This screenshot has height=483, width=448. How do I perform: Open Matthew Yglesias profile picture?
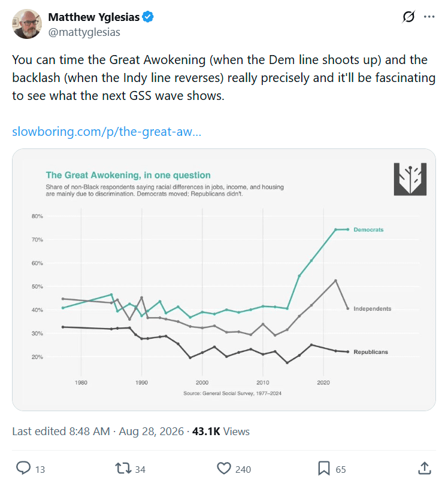[27, 24]
